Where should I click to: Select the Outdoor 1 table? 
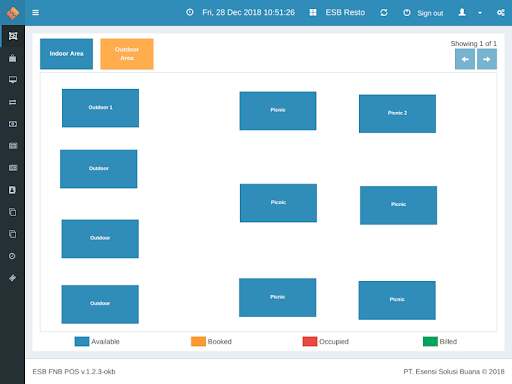point(100,108)
